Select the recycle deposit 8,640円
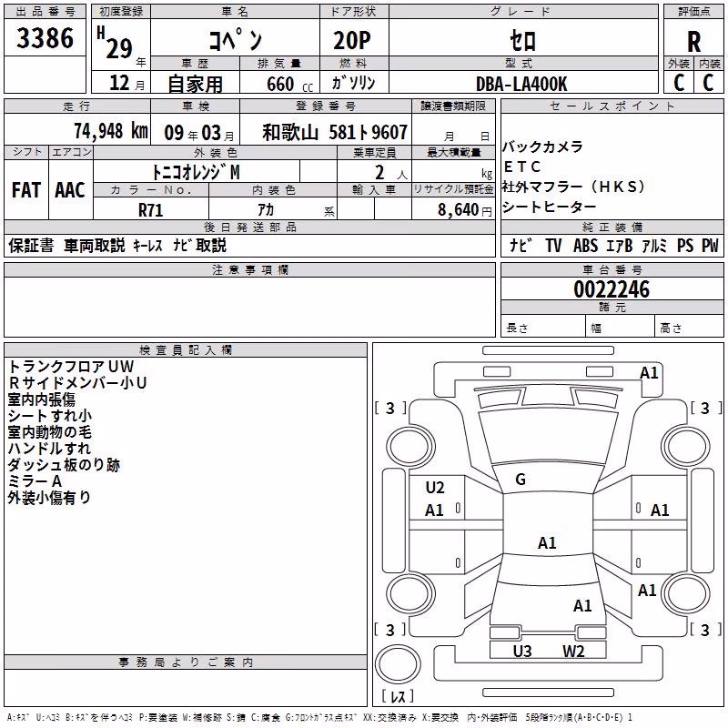 click(x=465, y=210)
